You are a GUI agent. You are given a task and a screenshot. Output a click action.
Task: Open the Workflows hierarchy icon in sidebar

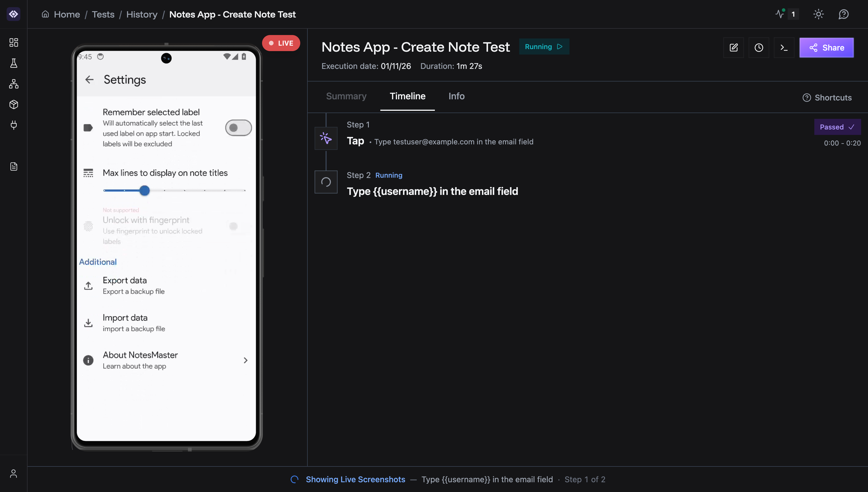pos(13,84)
